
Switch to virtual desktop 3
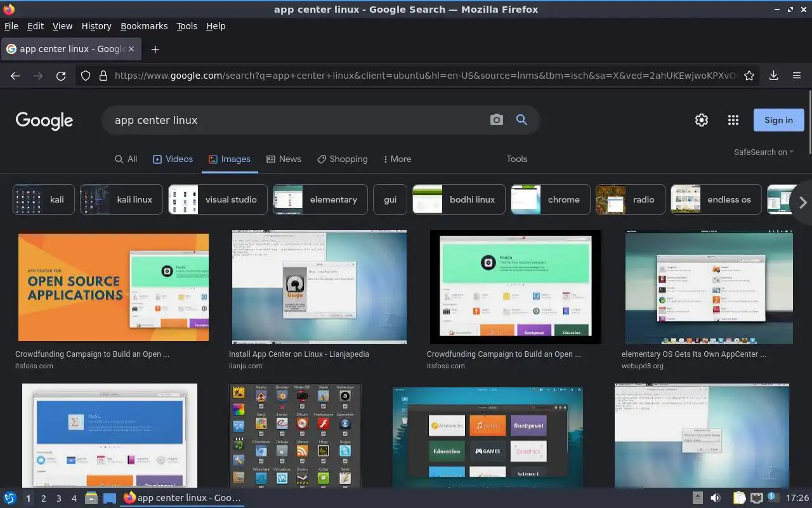pos(58,498)
